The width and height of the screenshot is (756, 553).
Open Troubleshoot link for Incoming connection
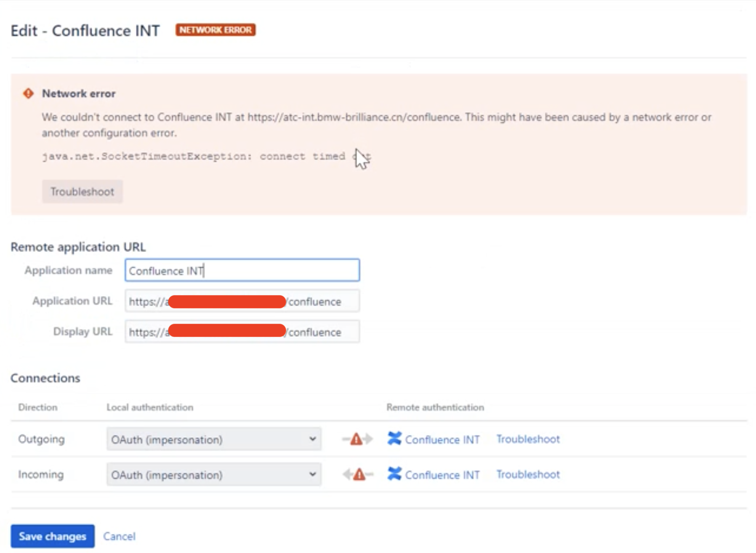tap(528, 474)
